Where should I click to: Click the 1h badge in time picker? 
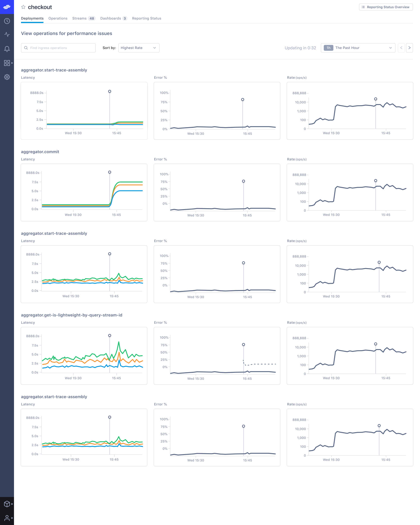click(328, 48)
